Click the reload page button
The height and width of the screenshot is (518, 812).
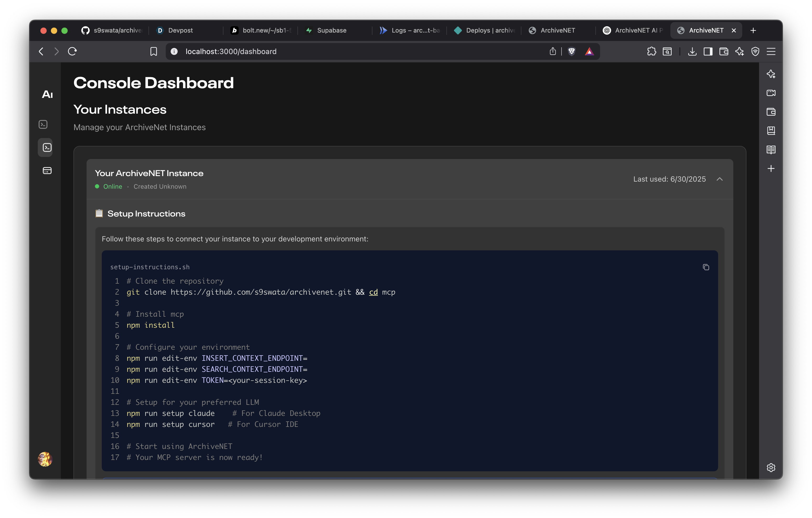point(72,51)
